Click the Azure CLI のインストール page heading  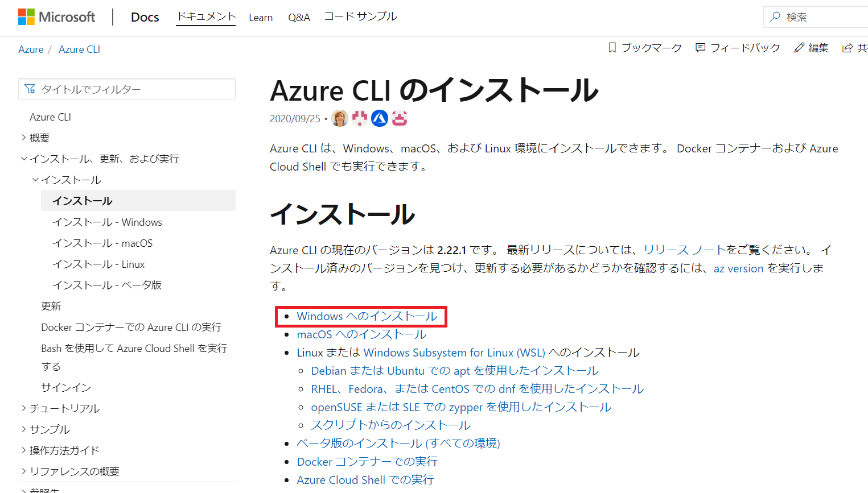coord(434,90)
